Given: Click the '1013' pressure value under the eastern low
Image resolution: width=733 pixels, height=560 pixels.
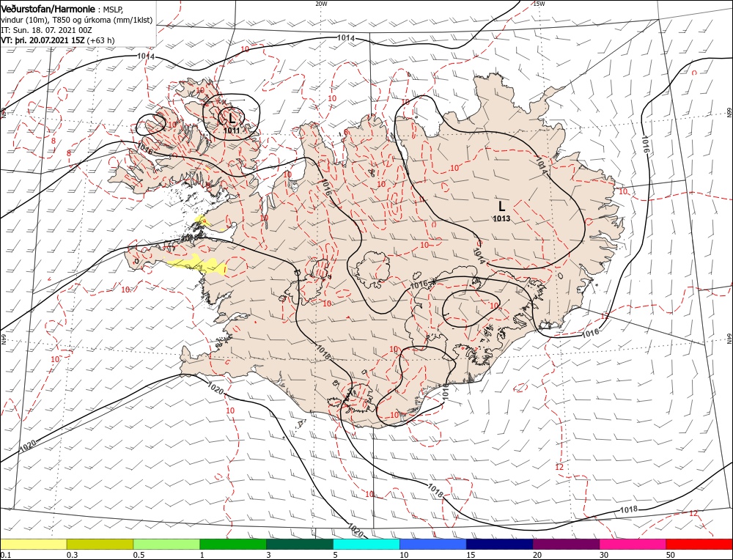Looking at the screenshot, I should pyautogui.click(x=501, y=218).
